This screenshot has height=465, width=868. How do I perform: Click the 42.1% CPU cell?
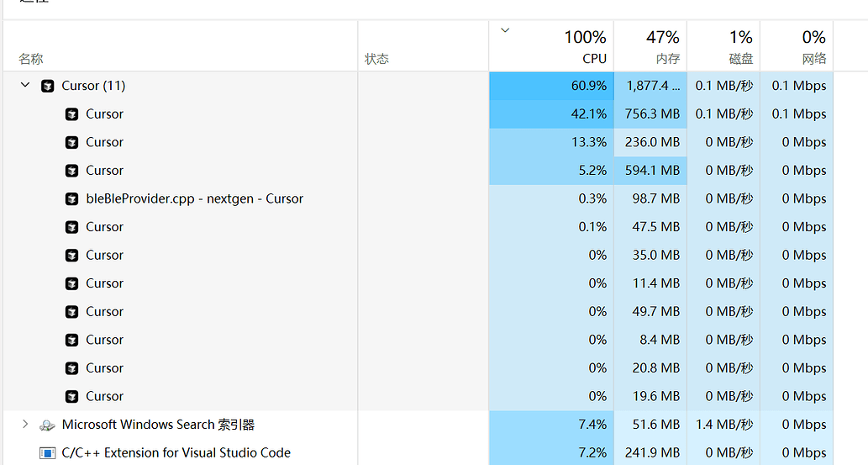(x=551, y=114)
